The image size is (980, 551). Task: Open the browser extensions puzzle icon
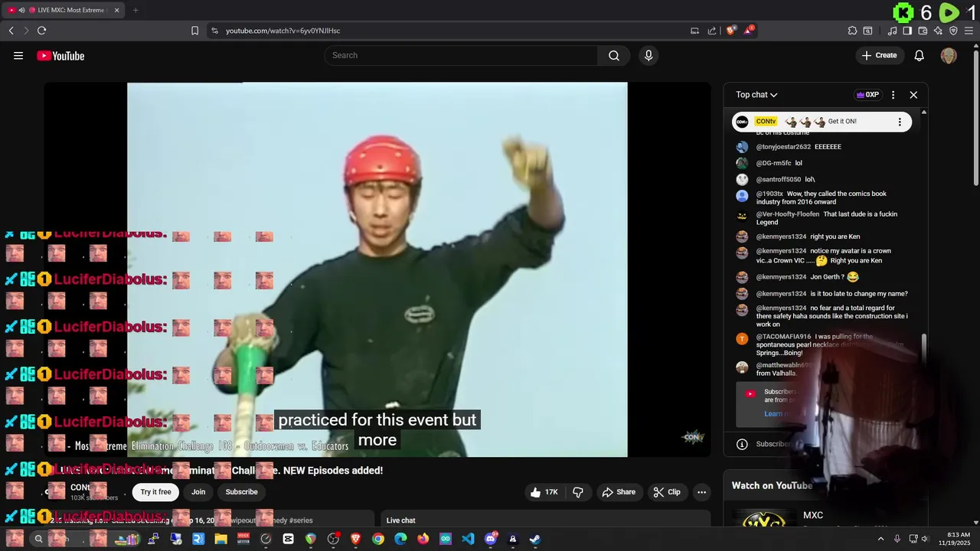coord(852,31)
